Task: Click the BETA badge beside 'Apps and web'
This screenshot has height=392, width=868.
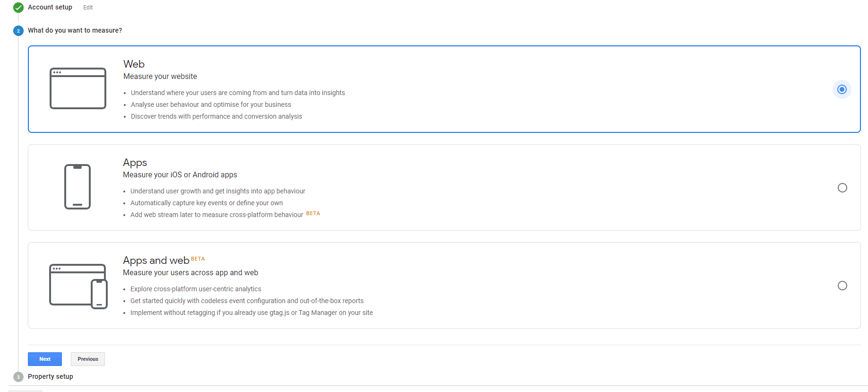Action: click(198, 259)
